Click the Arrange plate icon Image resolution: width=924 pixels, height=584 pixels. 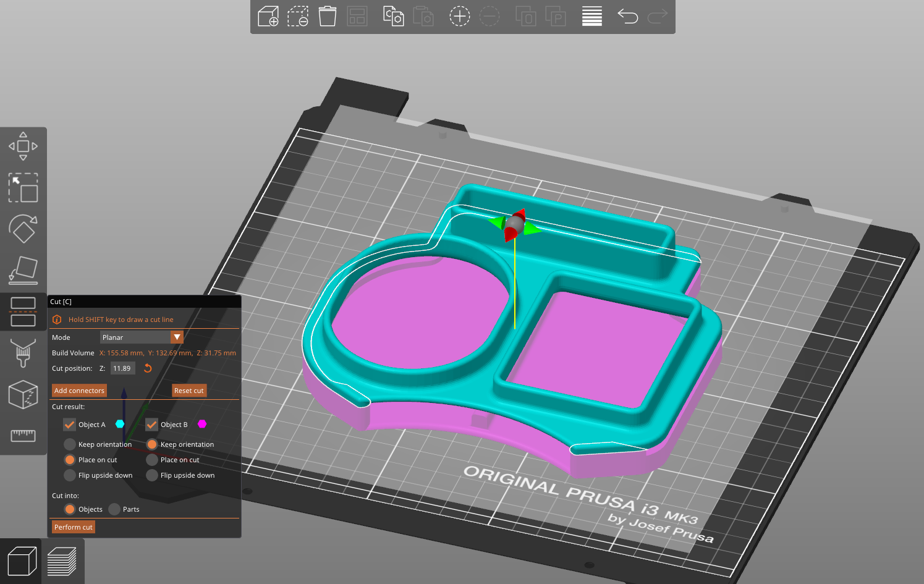pos(357,16)
